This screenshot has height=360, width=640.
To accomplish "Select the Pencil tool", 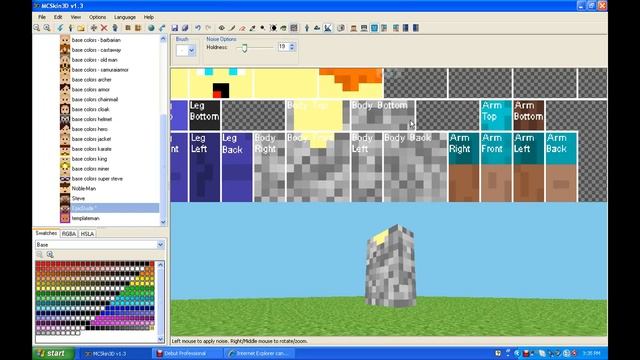I will pyautogui.click(x=232, y=28).
